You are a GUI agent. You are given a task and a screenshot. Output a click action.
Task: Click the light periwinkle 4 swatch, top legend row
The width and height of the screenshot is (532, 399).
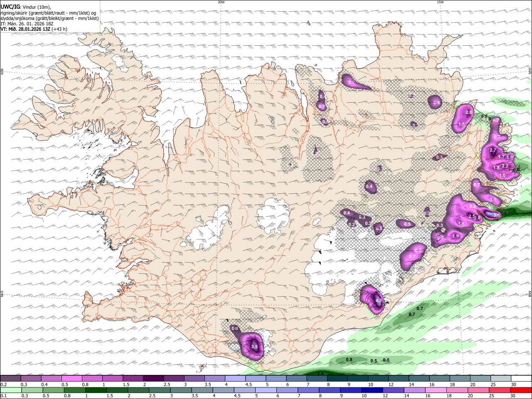[234, 379]
